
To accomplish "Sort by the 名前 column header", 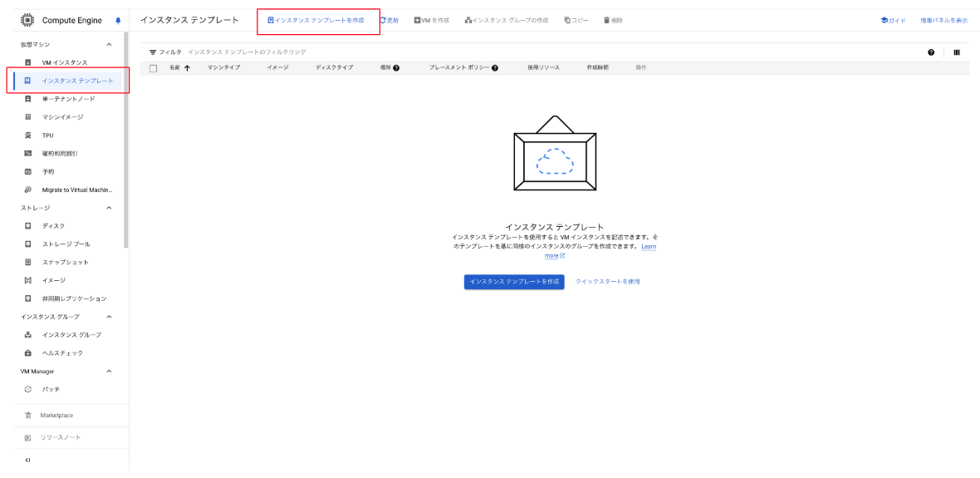I will click(179, 67).
